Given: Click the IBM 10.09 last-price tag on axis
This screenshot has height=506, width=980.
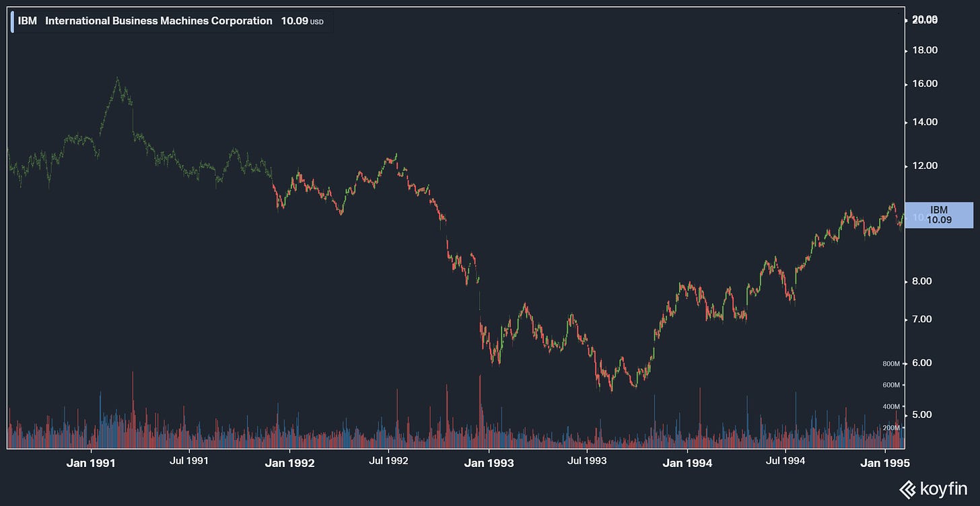Looking at the screenshot, I should pyautogui.click(x=939, y=215).
